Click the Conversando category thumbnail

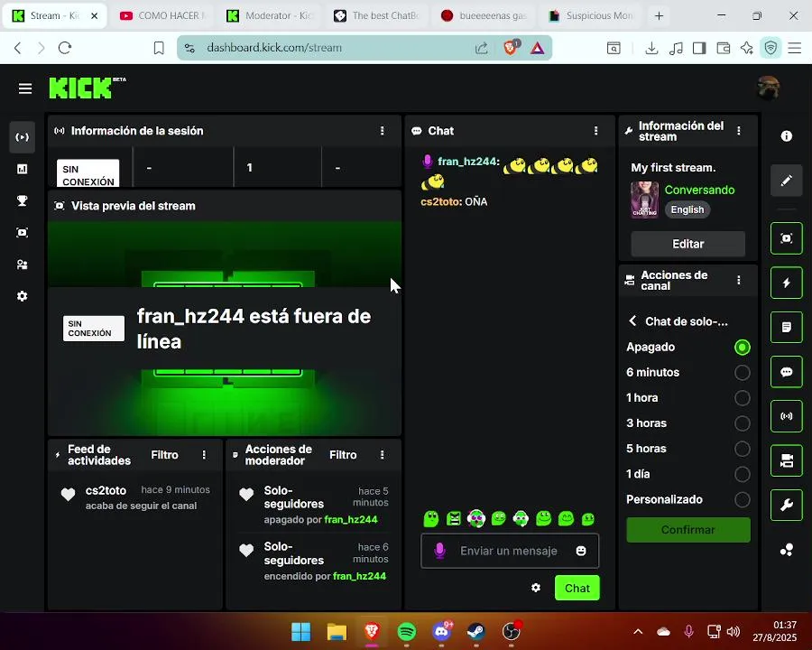point(644,200)
